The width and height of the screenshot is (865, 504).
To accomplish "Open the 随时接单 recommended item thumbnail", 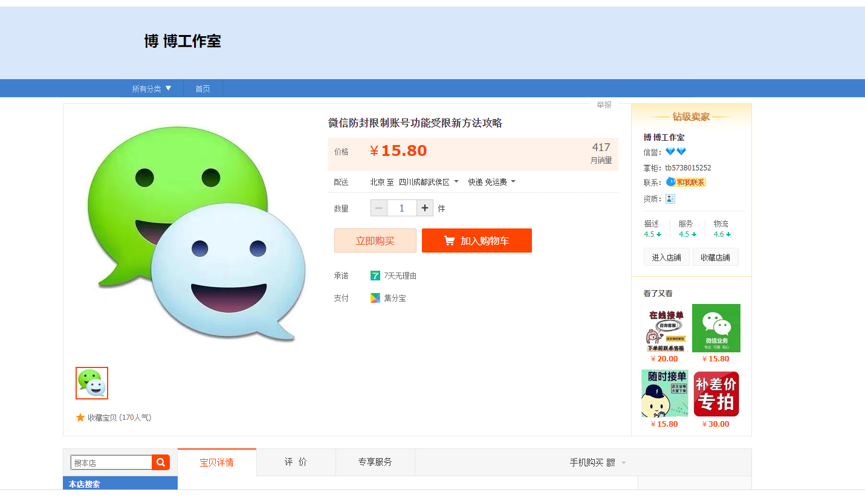I will pyautogui.click(x=665, y=393).
